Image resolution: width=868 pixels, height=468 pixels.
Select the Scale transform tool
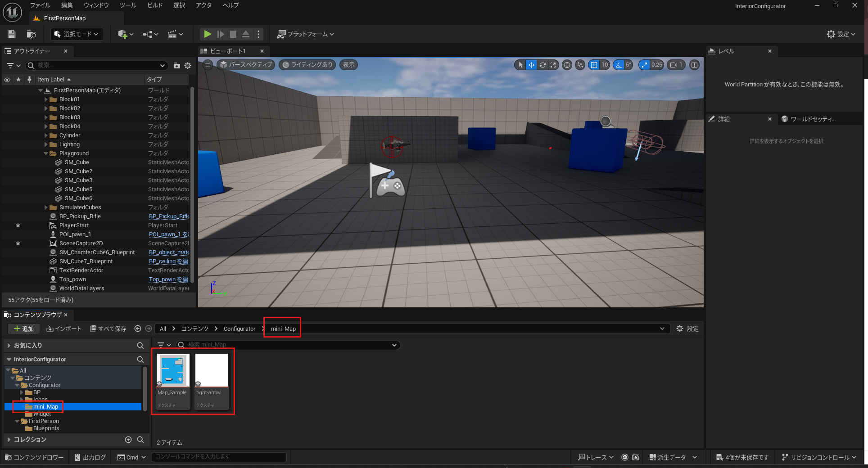pyautogui.click(x=553, y=65)
